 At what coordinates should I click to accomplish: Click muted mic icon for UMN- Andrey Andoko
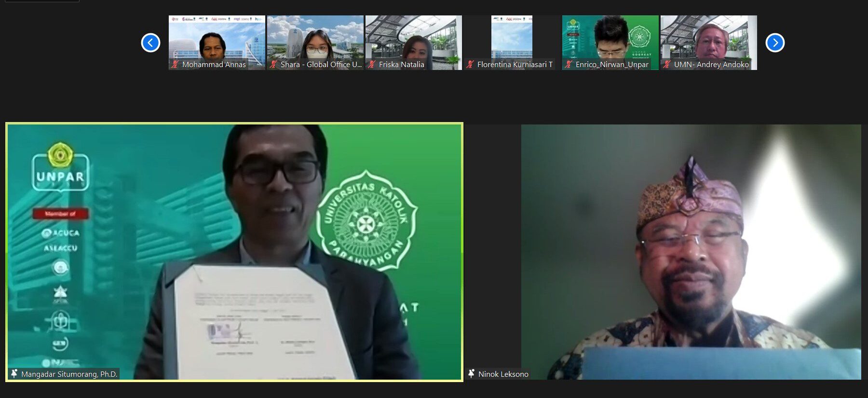667,64
